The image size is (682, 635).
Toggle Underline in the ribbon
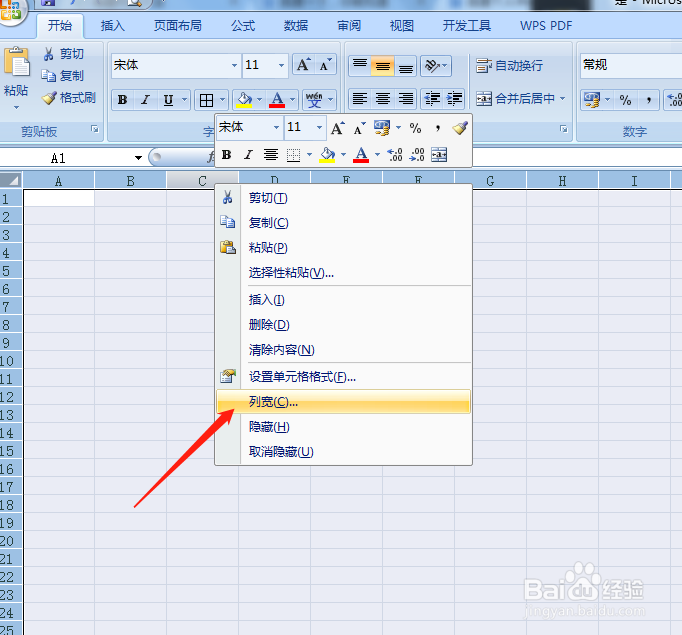point(168,100)
